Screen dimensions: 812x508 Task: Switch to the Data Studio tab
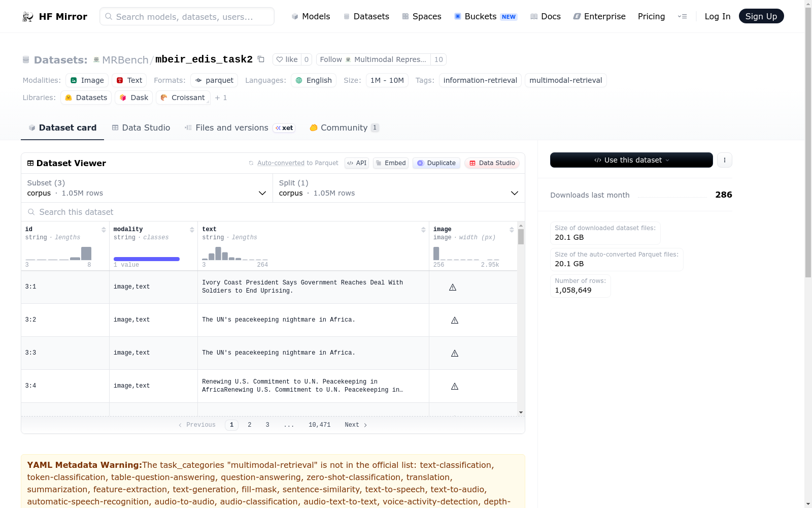pos(141,128)
